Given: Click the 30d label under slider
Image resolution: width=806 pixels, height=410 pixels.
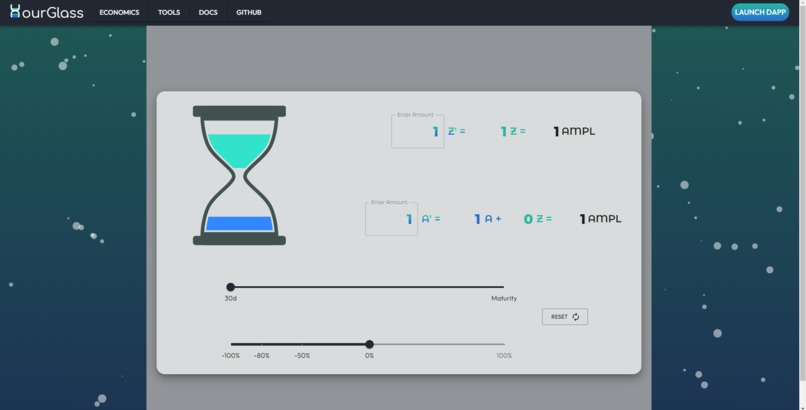Looking at the screenshot, I should 231,299.
